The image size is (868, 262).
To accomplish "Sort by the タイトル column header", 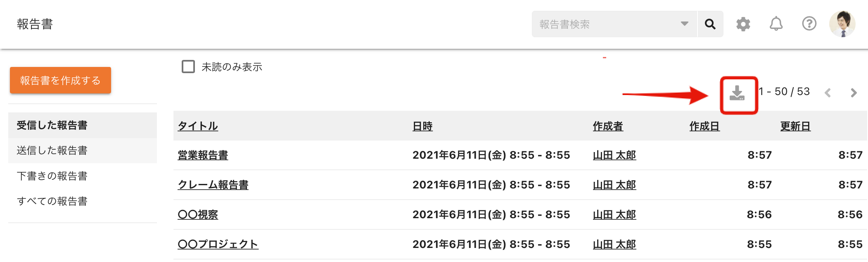I will point(198,126).
